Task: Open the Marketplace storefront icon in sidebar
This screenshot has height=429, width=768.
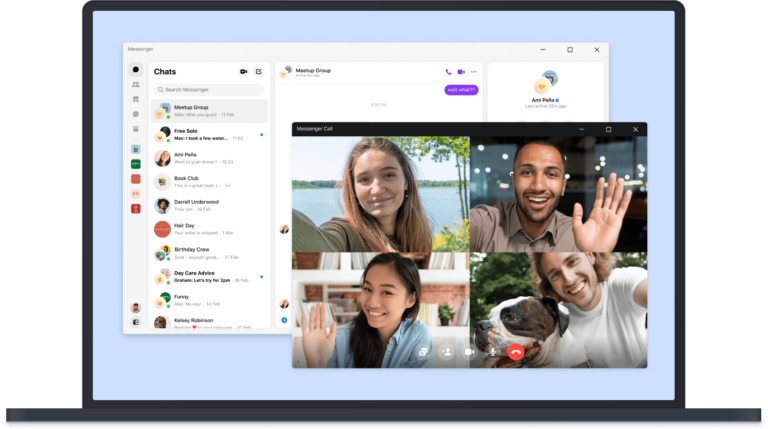Action: (x=136, y=99)
